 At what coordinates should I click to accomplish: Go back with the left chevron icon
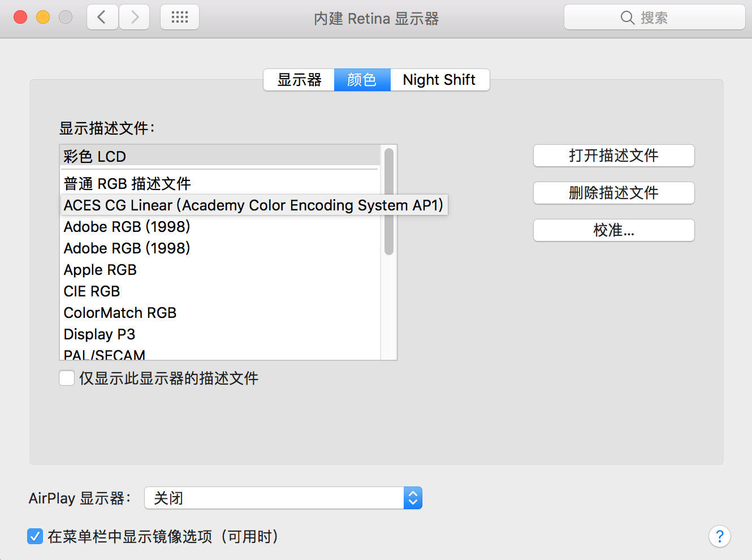102,17
